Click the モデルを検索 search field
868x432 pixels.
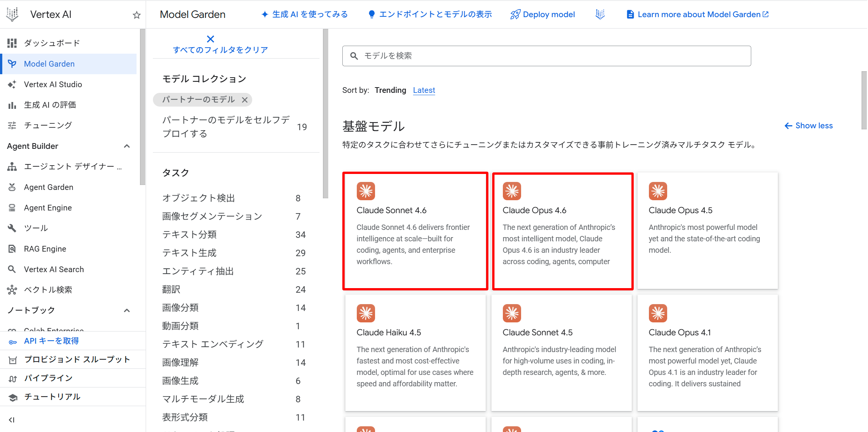coord(546,56)
